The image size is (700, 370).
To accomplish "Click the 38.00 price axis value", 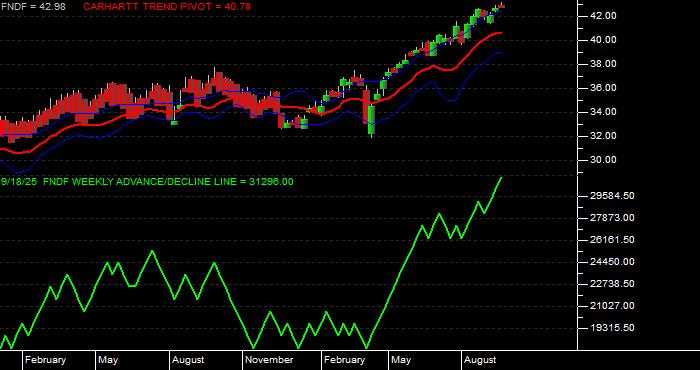I will pyautogui.click(x=603, y=64).
